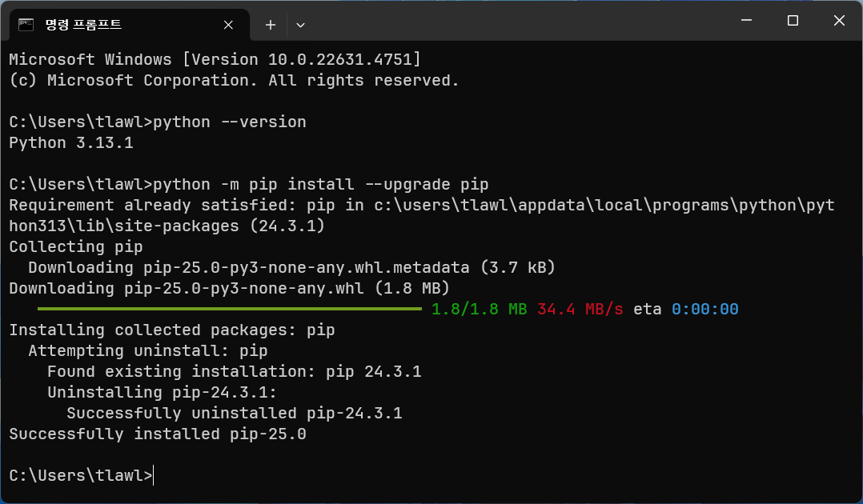
Task: Click the command prompt icon on the tab
Action: pyautogui.click(x=26, y=25)
